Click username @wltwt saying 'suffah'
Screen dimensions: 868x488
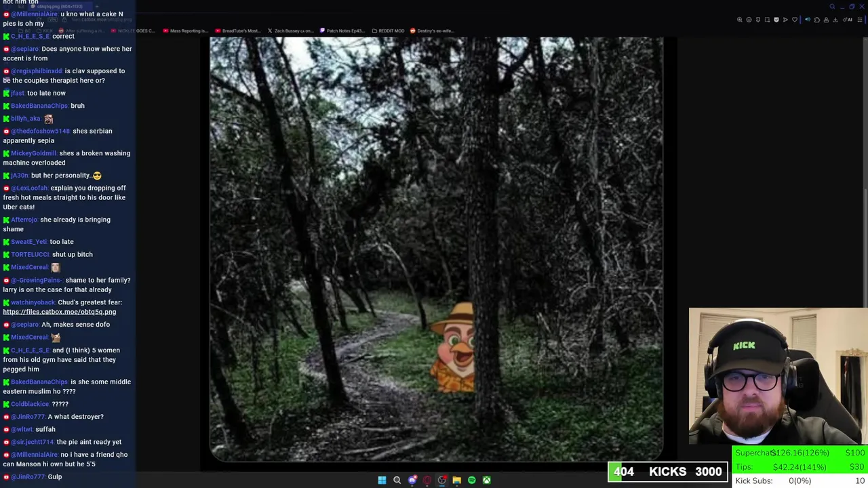[22, 429]
